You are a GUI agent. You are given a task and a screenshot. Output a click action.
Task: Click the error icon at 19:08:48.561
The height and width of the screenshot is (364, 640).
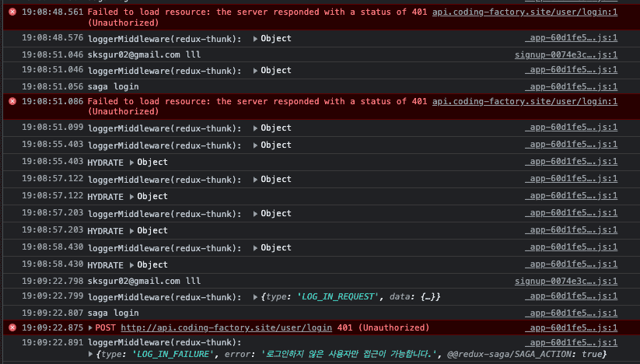pos(12,12)
